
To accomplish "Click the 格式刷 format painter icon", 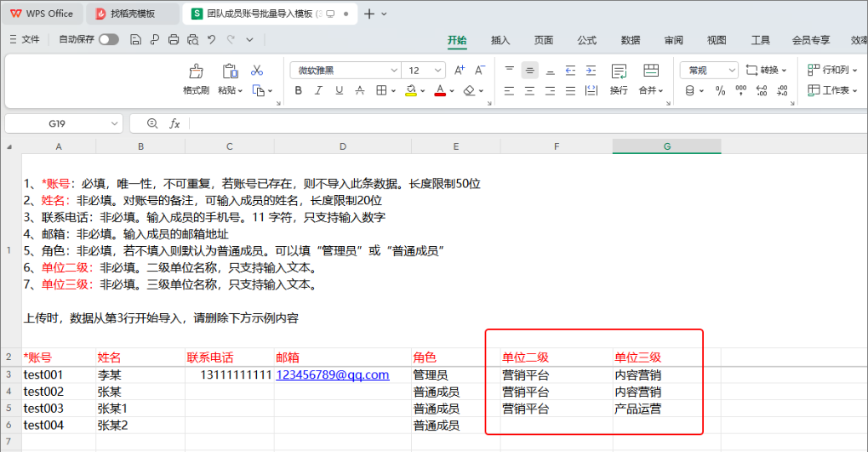I will tap(196, 72).
